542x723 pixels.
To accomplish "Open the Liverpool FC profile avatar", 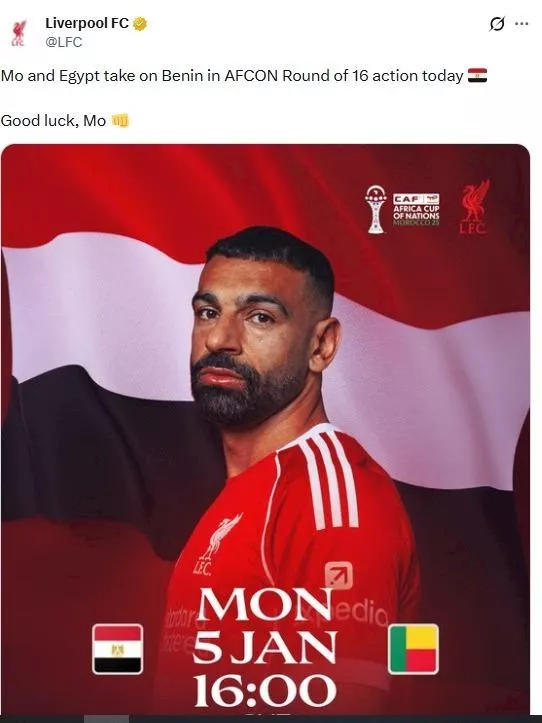I will (x=18, y=33).
